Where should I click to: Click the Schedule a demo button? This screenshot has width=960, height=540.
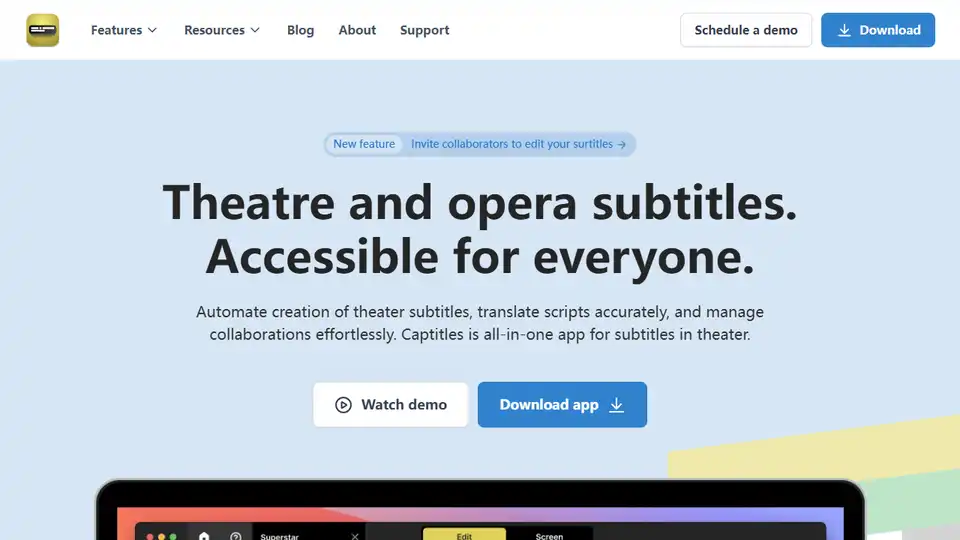746,30
